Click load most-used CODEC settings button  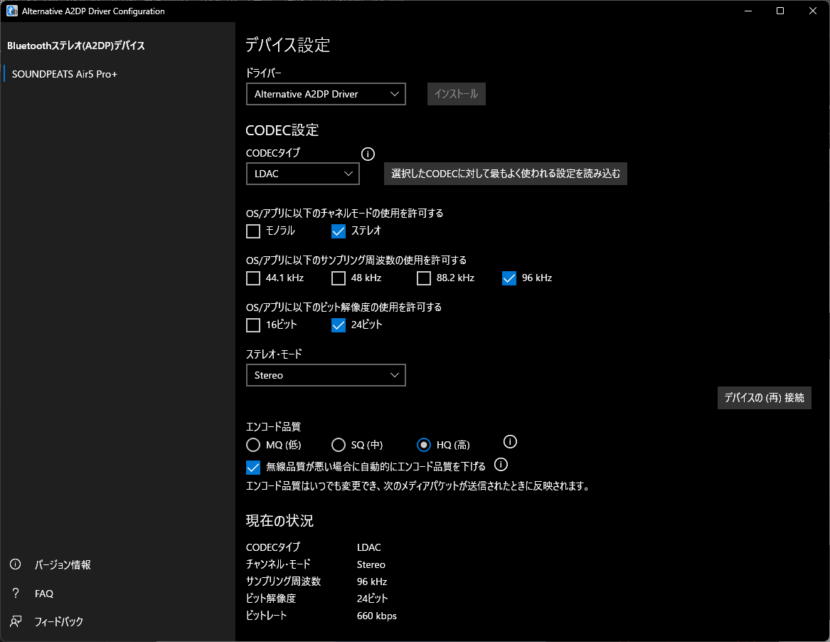[x=506, y=174]
